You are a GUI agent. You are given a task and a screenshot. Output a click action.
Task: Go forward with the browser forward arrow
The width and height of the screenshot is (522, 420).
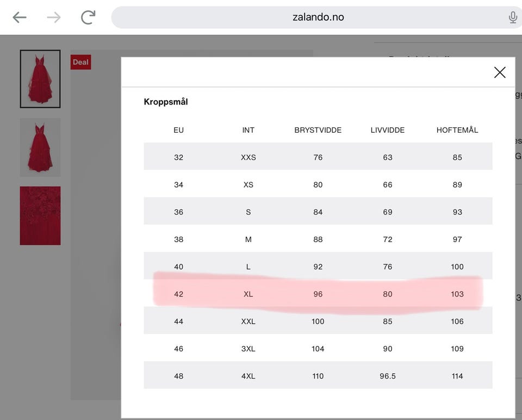click(x=54, y=17)
